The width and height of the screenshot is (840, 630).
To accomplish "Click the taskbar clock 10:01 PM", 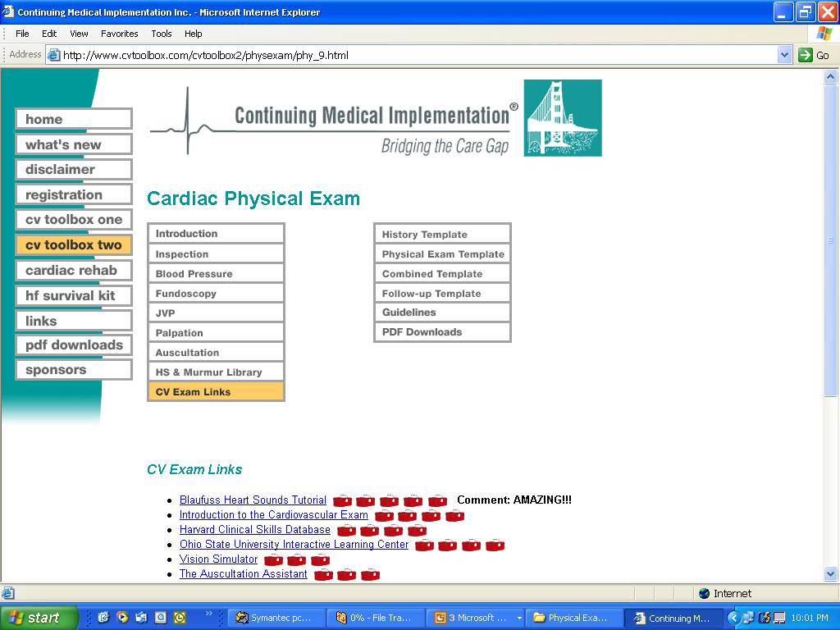I will point(810,618).
